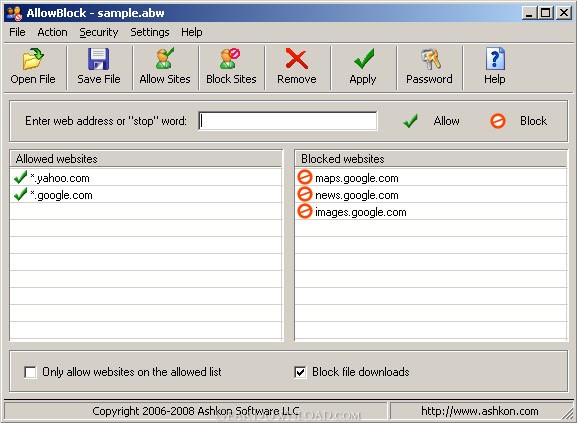
Task: Click the web address or stop word field
Action: 287,121
